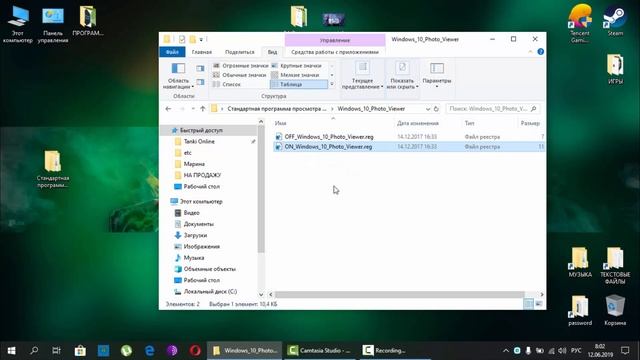This screenshot has width=640, height=360.
Task: Launch Microsoft Store from taskbar
Action: pos(80,350)
